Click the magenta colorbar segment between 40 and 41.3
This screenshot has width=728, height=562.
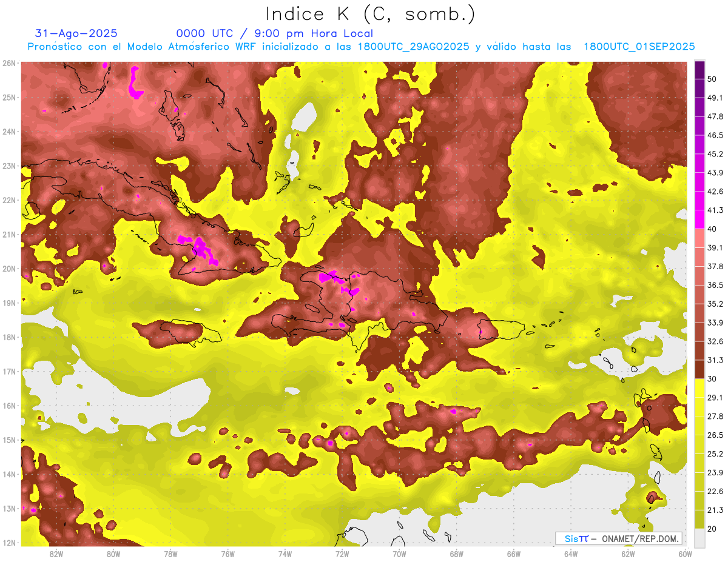tap(699, 219)
